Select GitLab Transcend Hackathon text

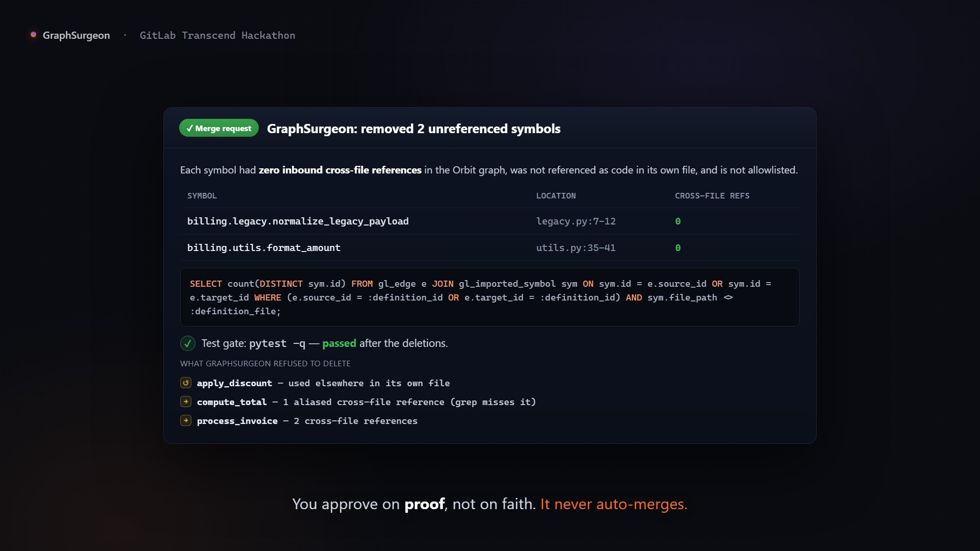point(217,35)
